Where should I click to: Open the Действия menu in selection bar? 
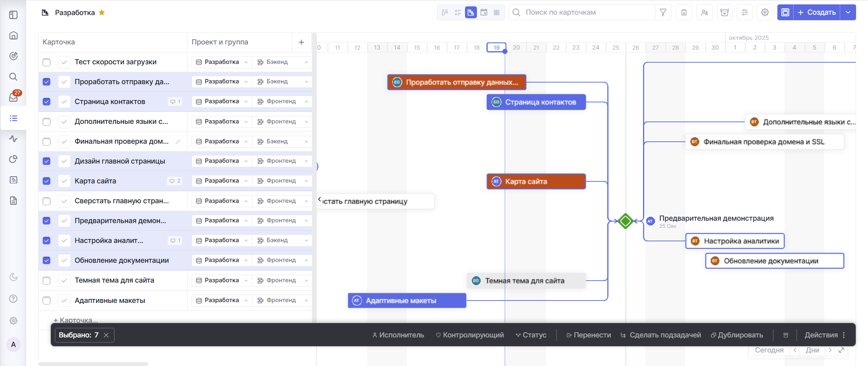[x=825, y=335]
